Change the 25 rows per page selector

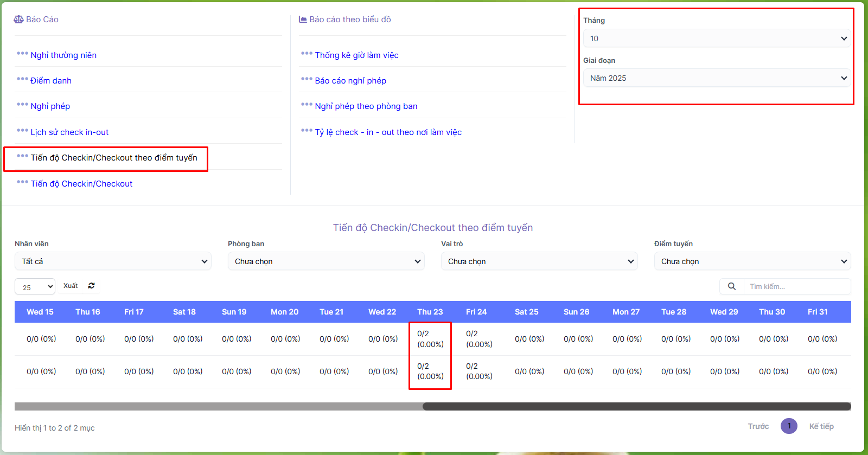point(35,287)
